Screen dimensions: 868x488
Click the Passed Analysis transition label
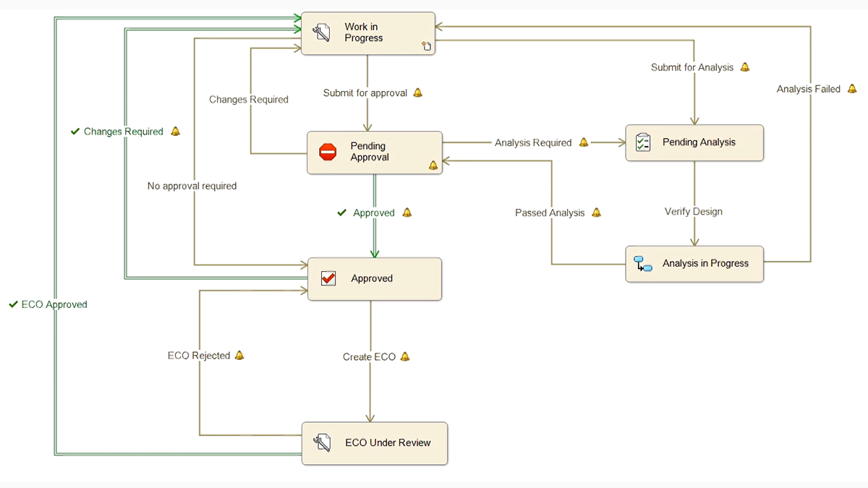click(550, 213)
